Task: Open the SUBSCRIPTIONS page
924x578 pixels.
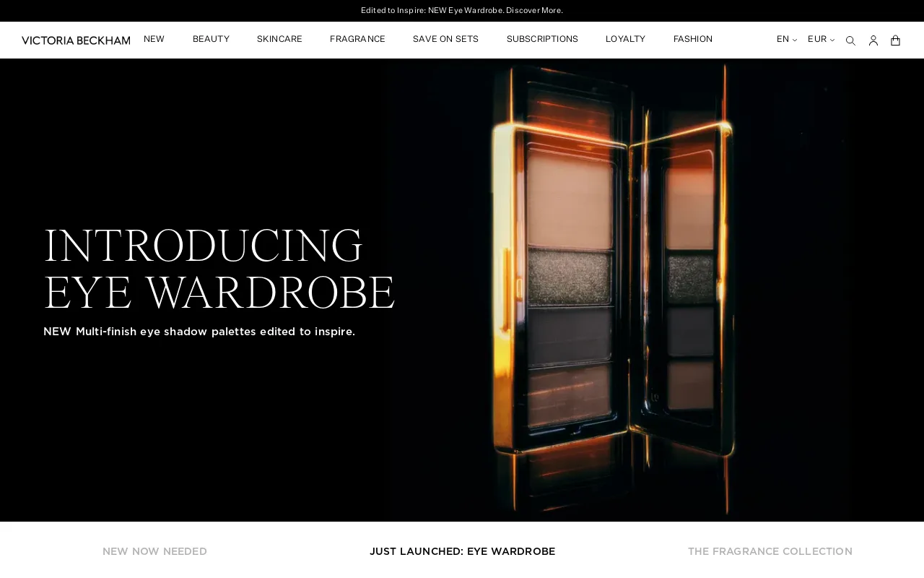Action: coord(542,40)
